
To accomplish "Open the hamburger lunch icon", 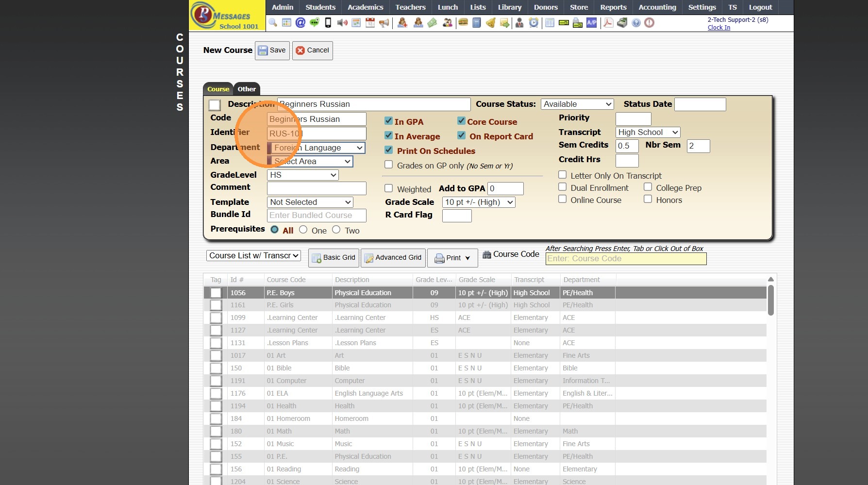I will point(463,23).
